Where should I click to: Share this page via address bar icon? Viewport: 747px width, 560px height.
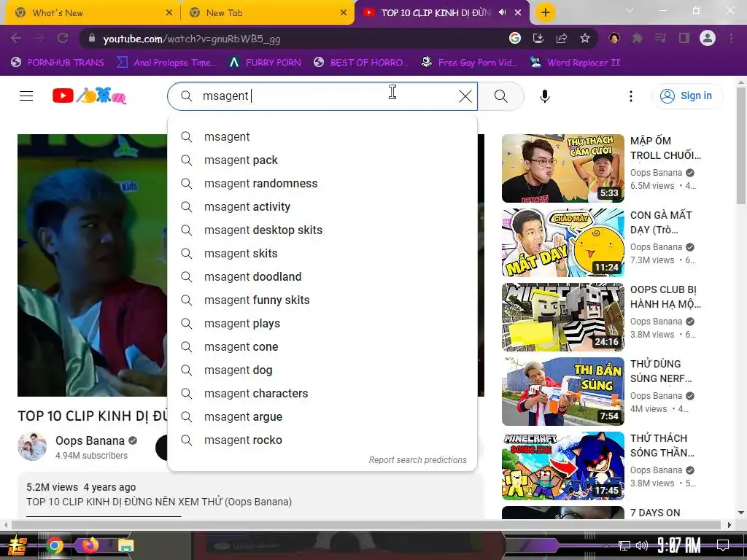[561, 38]
